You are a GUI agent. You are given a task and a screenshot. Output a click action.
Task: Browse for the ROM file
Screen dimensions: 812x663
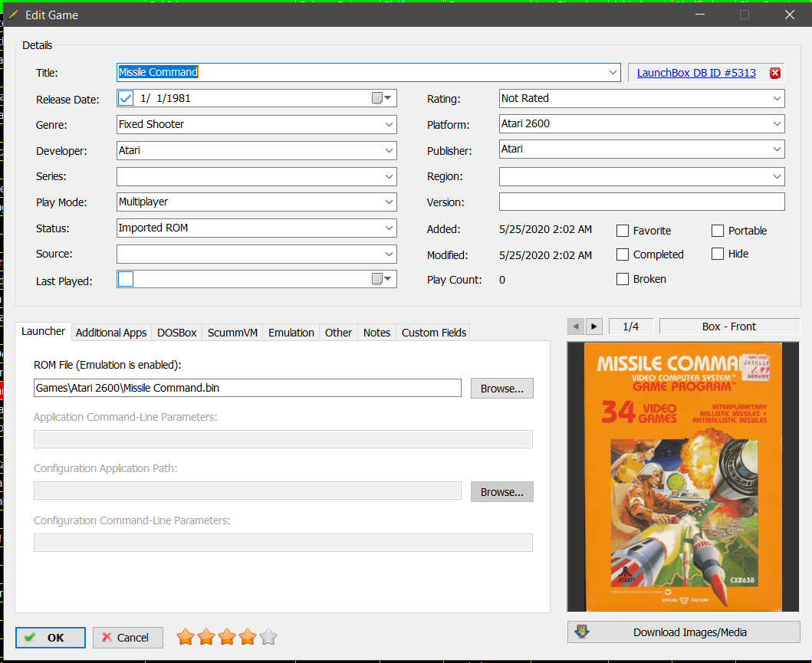(x=501, y=389)
